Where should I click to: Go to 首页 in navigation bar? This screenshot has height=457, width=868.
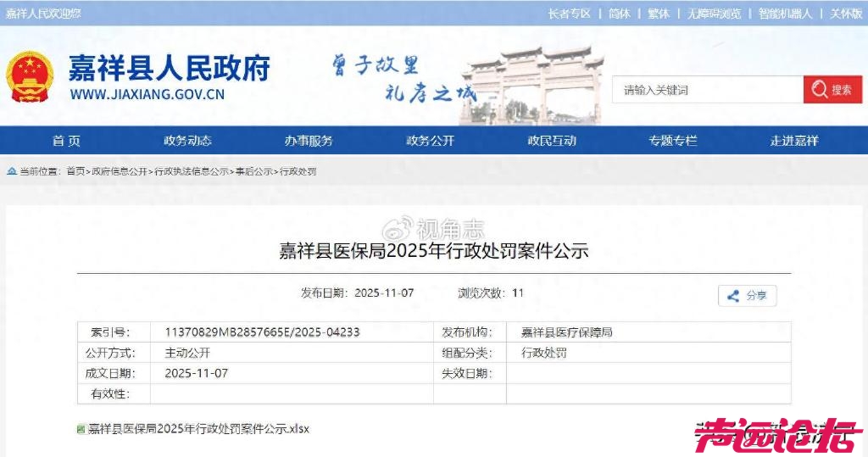[66, 141]
